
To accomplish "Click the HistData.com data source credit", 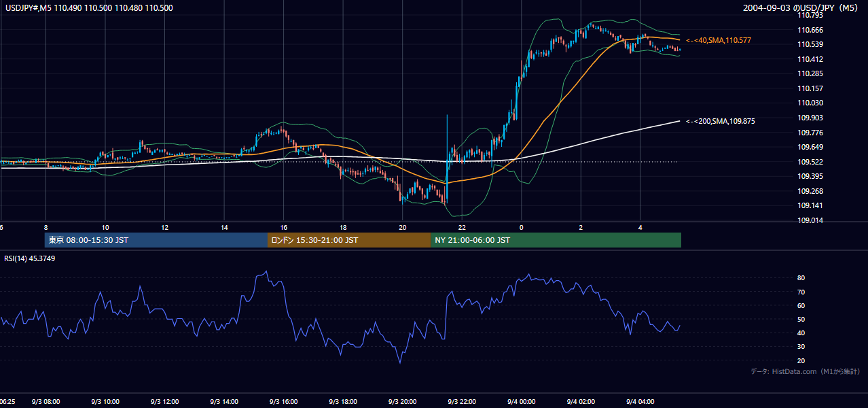I will [806, 371].
